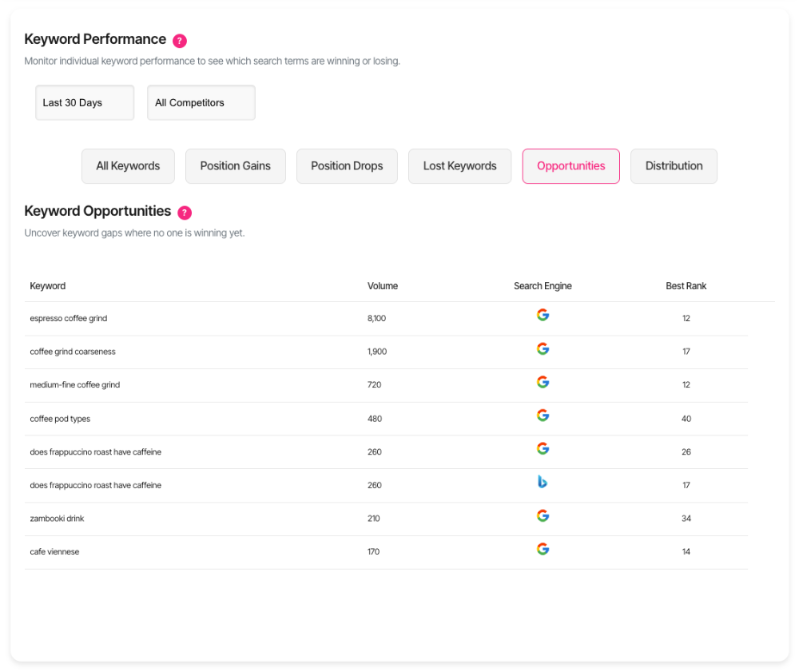Switch to the Distribution tab

coord(674,165)
